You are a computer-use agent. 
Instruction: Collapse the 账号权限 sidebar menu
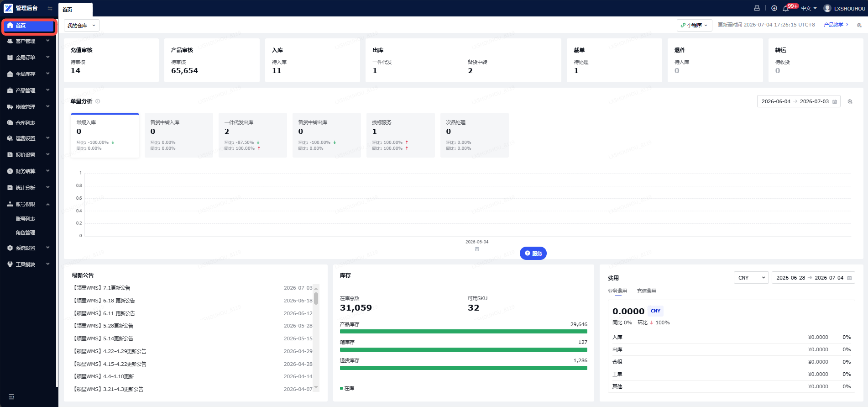point(29,204)
